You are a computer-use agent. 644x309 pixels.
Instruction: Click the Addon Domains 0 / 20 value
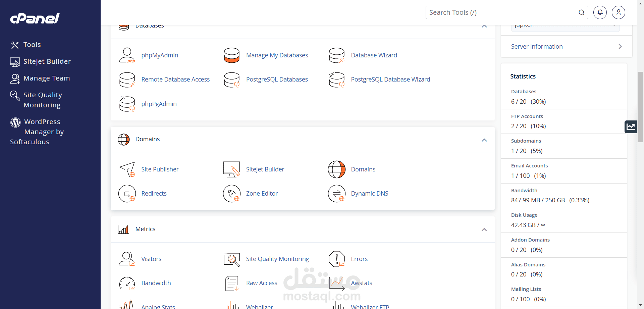click(527, 250)
